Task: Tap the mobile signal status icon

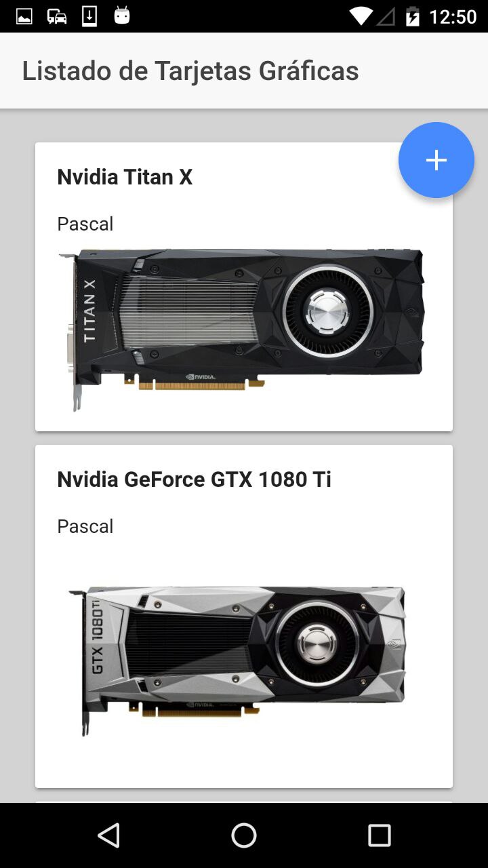Action: click(x=386, y=16)
